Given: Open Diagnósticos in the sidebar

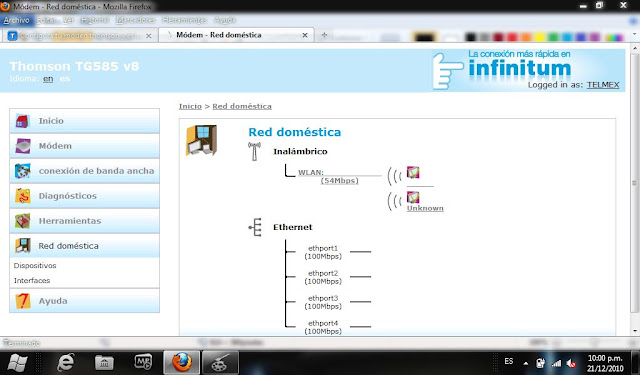Looking at the screenshot, I should (84, 196).
